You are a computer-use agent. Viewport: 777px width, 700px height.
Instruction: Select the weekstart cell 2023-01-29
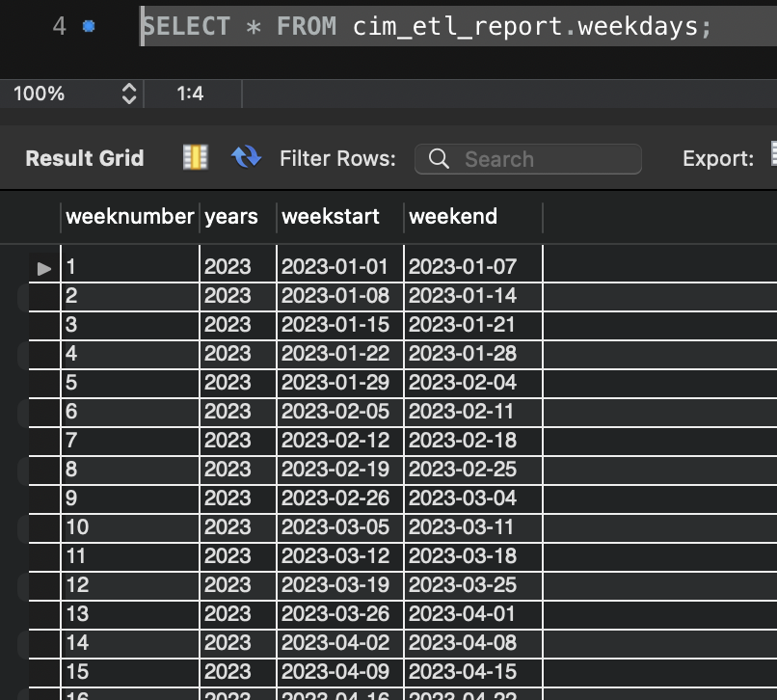335,383
